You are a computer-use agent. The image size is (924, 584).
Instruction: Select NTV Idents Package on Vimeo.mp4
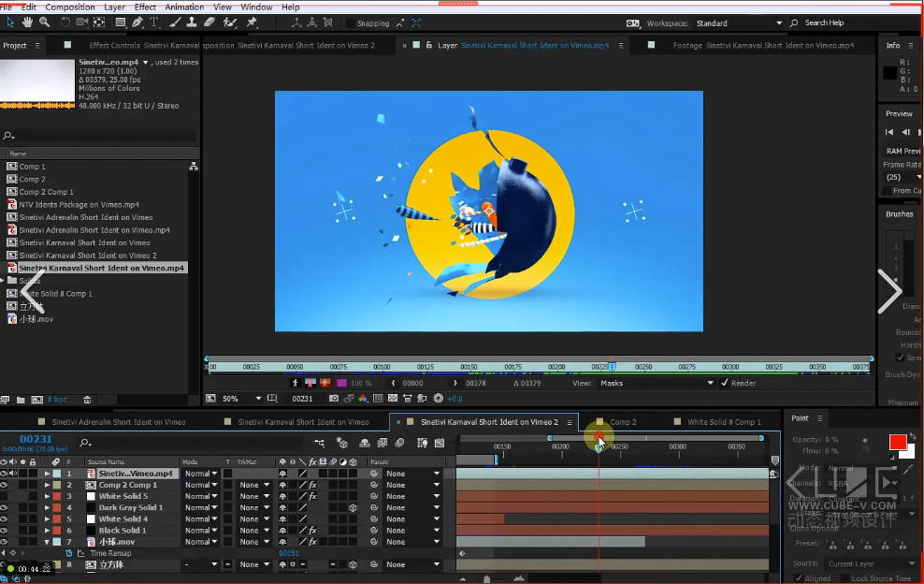79,205
